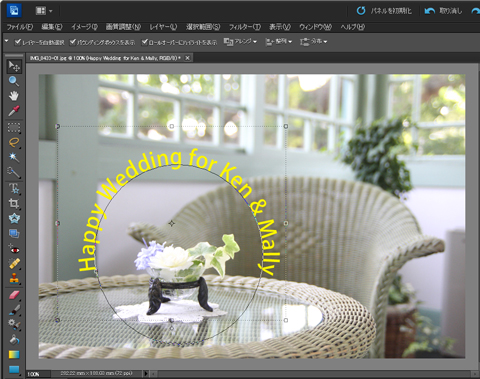
Task: Open the フィルター(T) menu
Action: (x=245, y=27)
